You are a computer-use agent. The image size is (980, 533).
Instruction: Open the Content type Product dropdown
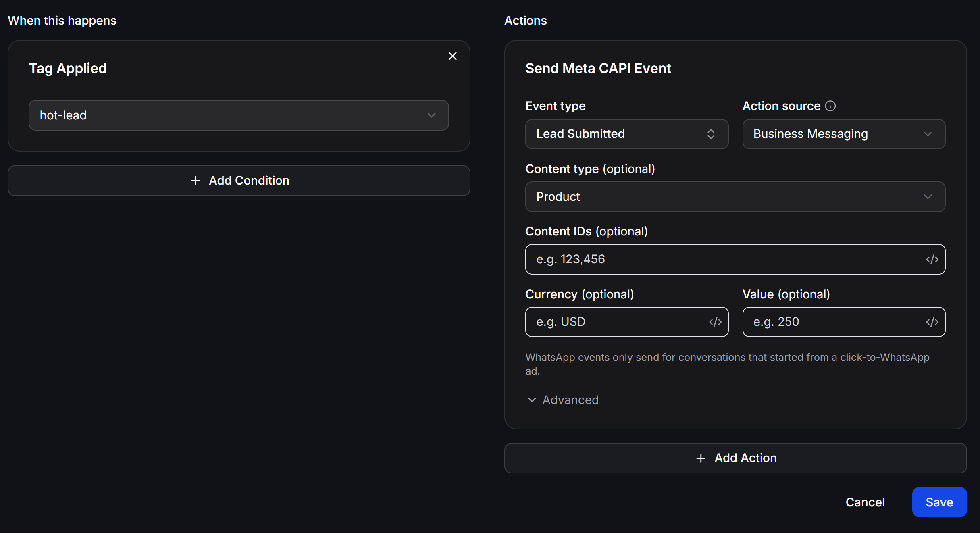735,197
